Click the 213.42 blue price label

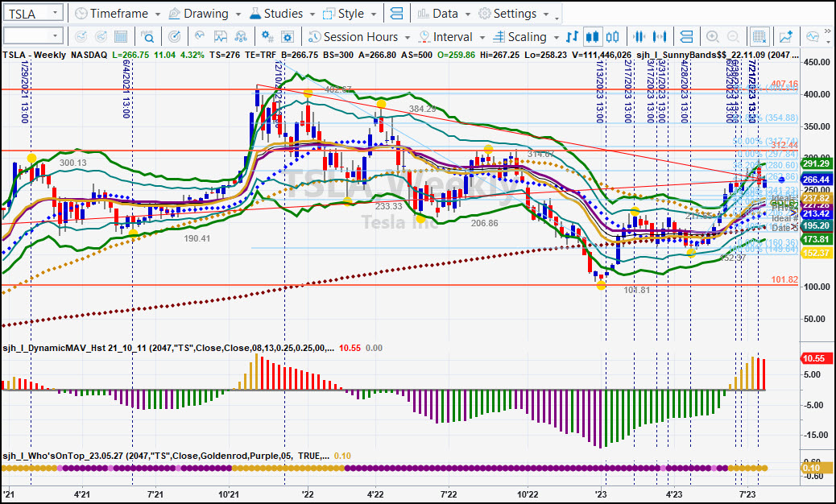click(x=816, y=213)
